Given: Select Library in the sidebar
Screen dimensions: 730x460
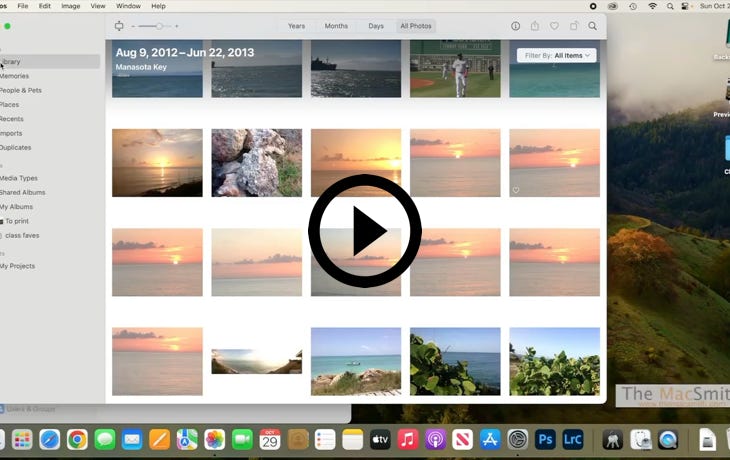Looking at the screenshot, I should click(x=49, y=61).
